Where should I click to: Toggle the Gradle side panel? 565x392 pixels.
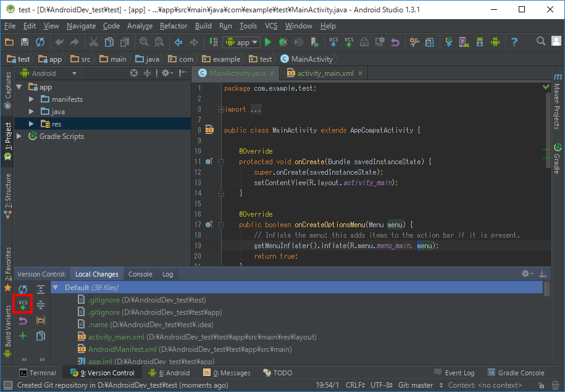[x=557, y=158]
